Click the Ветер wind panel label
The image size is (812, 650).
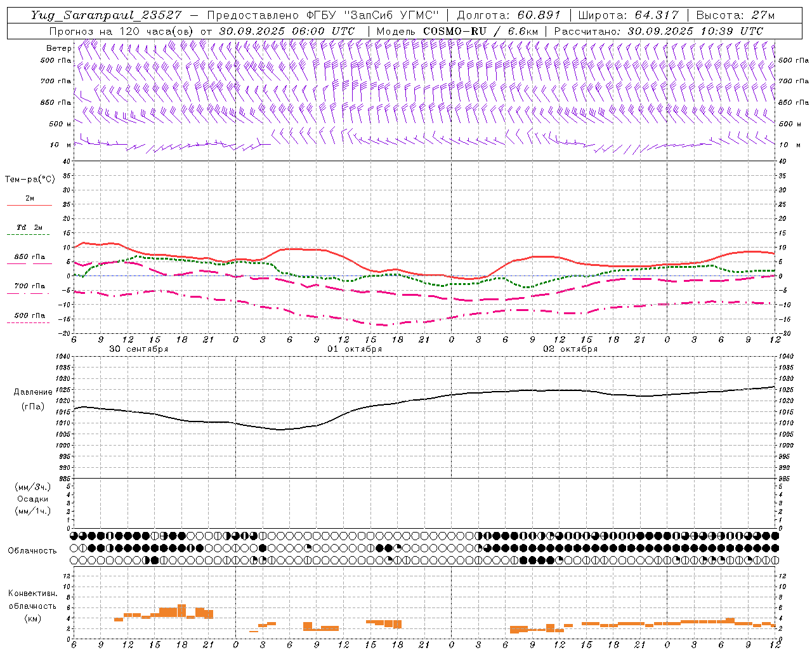[59, 48]
